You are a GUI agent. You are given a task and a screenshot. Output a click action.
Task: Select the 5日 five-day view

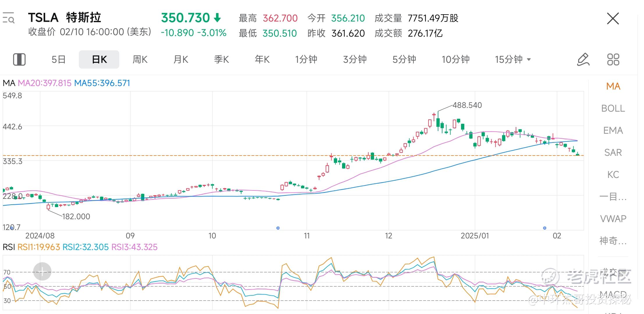58,59
